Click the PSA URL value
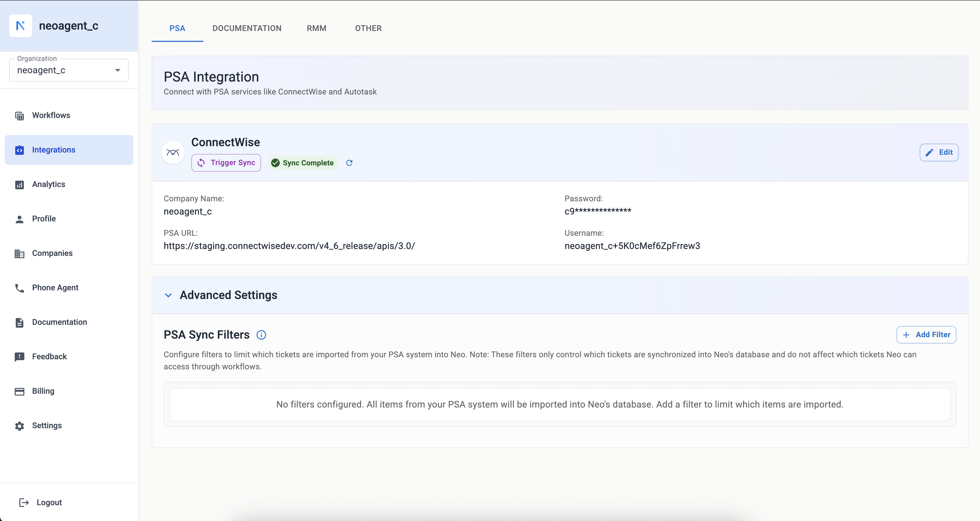 (289, 246)
